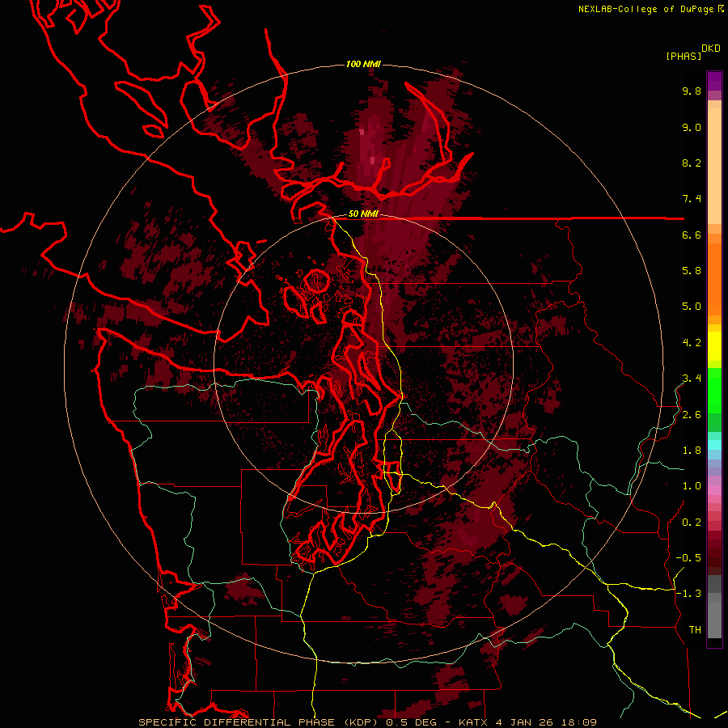The height and width of the screenshot is (728, 728).
Task: Click the 50 NMI range ring label
Action: 363,214
